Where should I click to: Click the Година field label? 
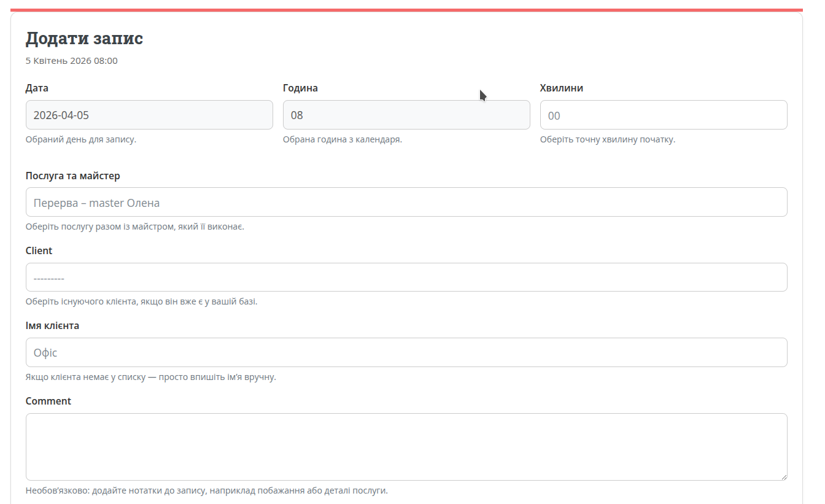[300, 88]
